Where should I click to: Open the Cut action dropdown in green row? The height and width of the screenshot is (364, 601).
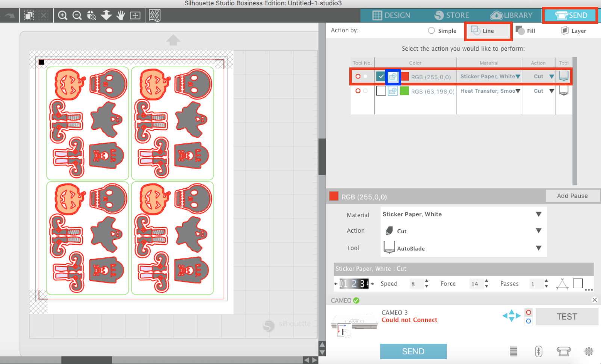pyautogui.click(x=551, y=91)
